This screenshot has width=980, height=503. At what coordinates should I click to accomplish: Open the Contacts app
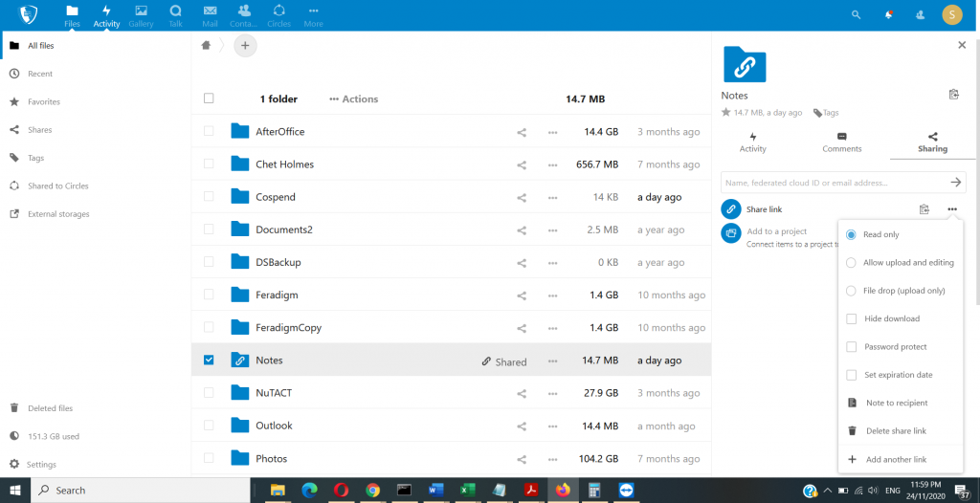point(244,15)
